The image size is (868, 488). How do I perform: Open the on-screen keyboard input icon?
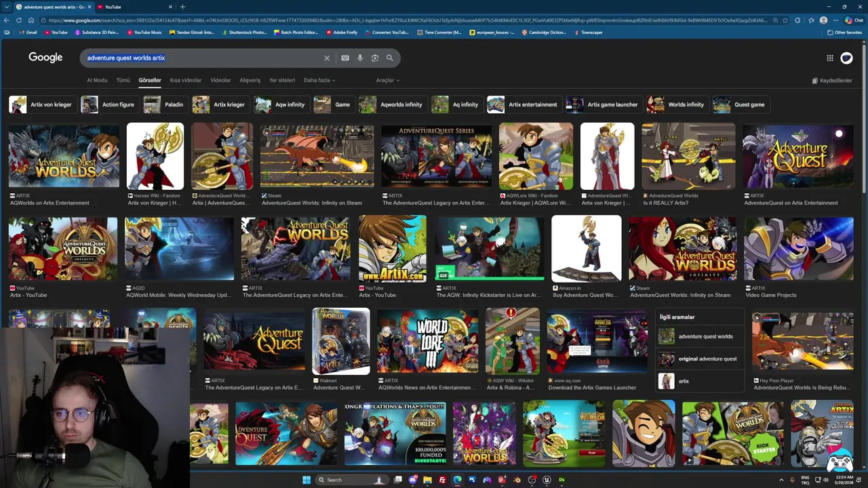pos(345,58)
